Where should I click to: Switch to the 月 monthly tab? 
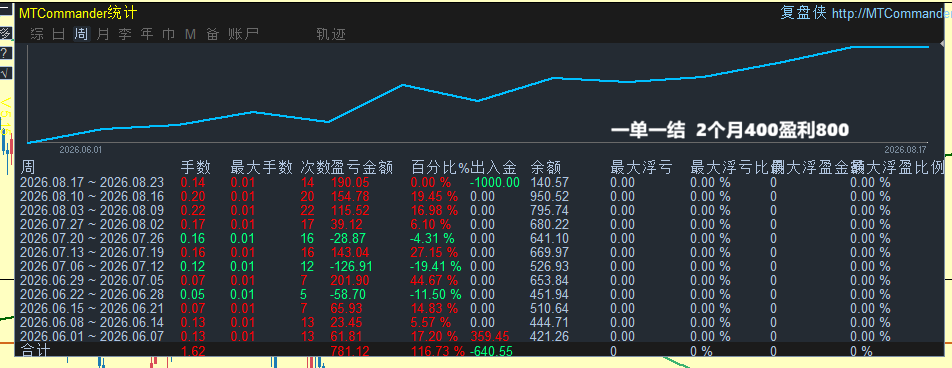pos(103,35)
